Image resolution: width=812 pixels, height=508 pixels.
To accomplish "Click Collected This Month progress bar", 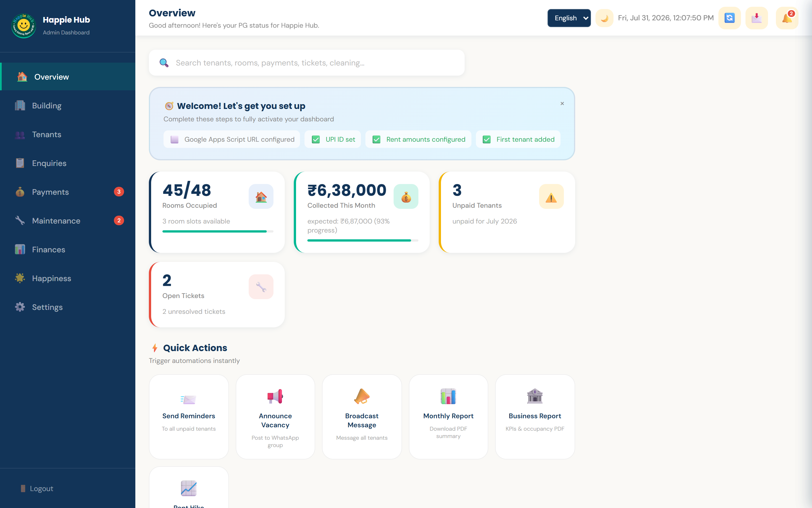I will [363, 240].
